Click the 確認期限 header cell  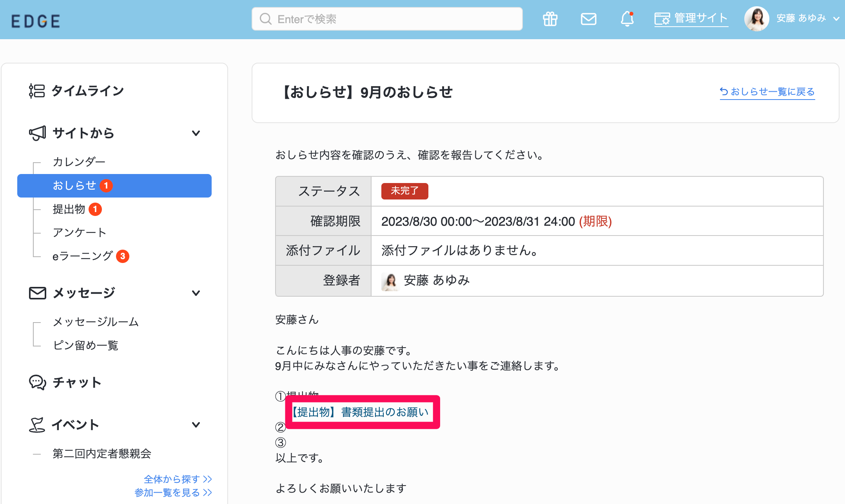[323, 221]
